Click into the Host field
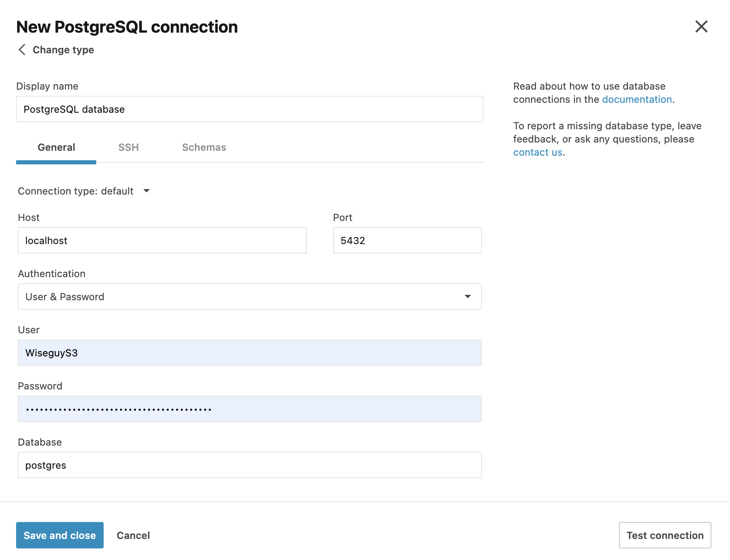 [x=162, y=240]
